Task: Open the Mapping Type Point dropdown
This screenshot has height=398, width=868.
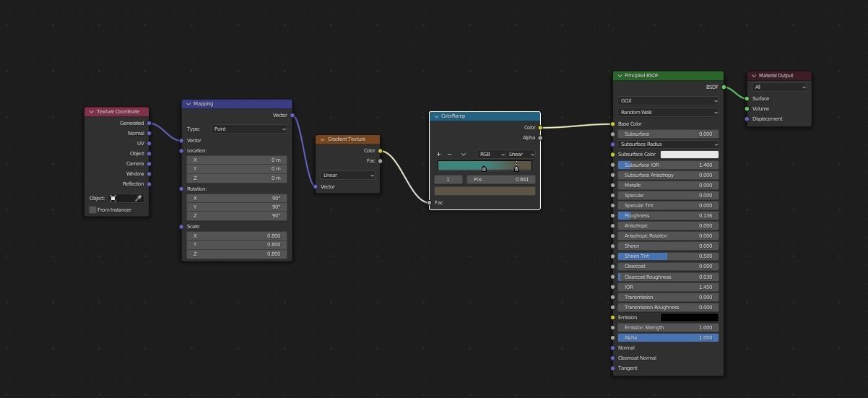Action: [x=249, y=129]
